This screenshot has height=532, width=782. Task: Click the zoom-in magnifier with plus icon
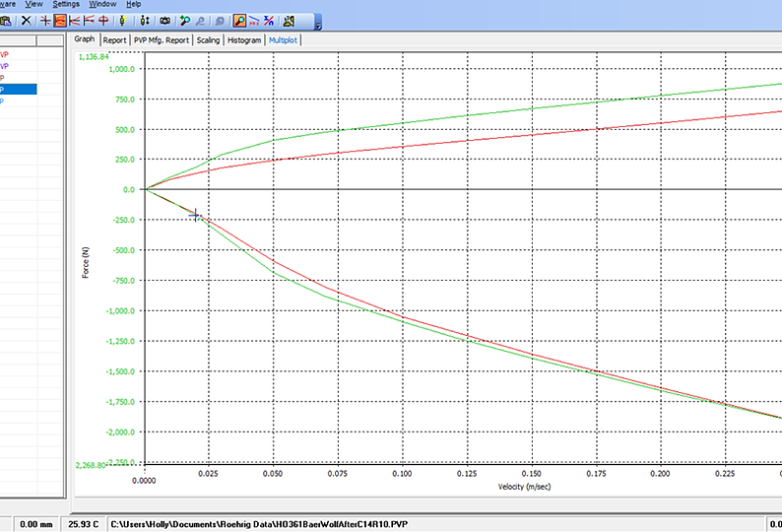pyautogui.click(x=185, y=21)
